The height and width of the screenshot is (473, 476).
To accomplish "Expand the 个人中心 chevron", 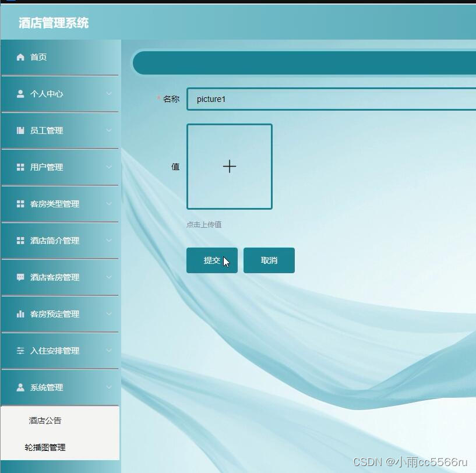I will click(109, 94).
